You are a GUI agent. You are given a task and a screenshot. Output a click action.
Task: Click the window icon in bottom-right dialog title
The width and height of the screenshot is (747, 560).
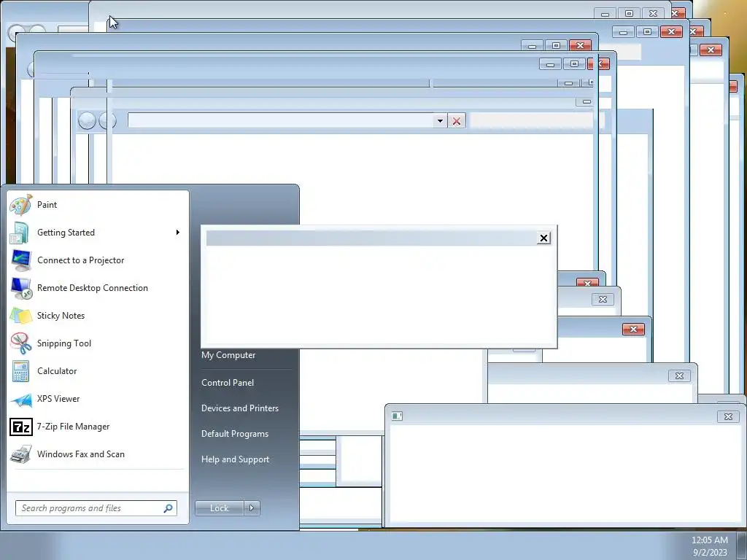click(x=397, y=416)
